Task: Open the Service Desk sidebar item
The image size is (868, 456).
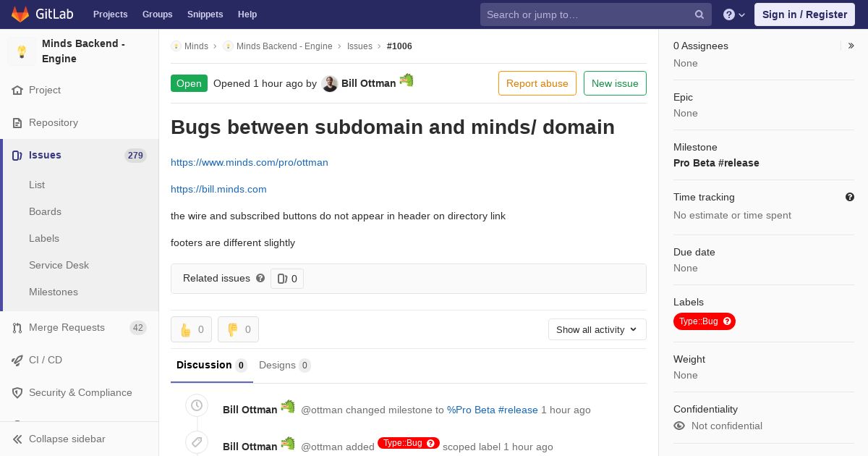Action: [x=59, y=266]
